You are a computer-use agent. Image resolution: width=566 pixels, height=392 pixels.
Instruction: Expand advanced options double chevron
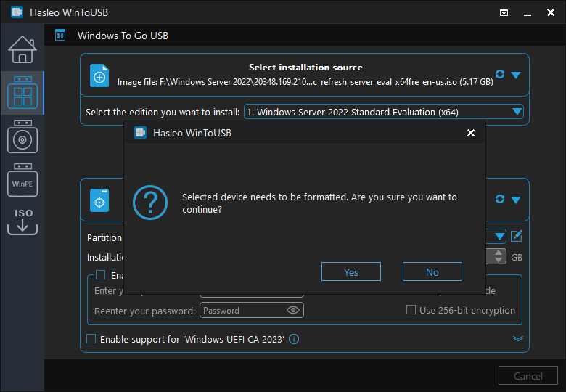pos(518,338)
